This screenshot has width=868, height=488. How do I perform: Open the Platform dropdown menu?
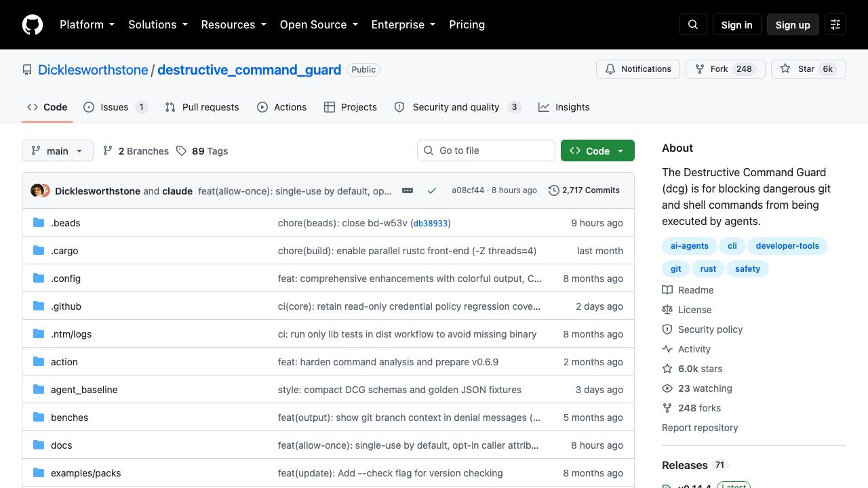(87, 24)
